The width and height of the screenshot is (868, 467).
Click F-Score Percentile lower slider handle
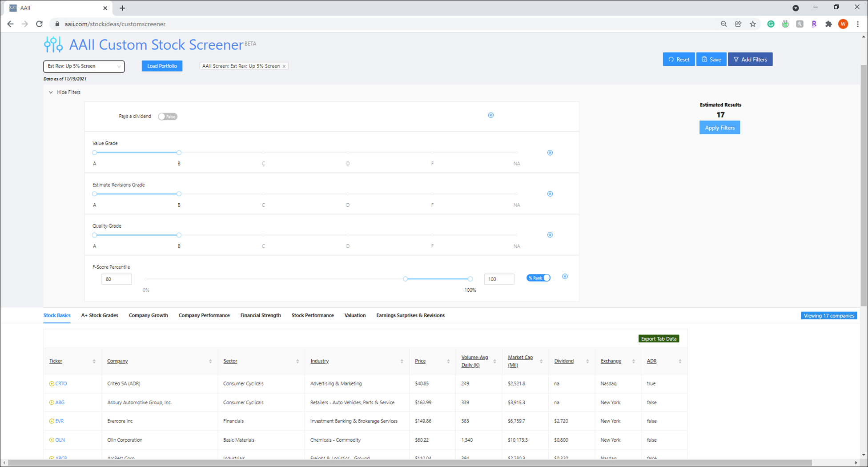[405, 279]
